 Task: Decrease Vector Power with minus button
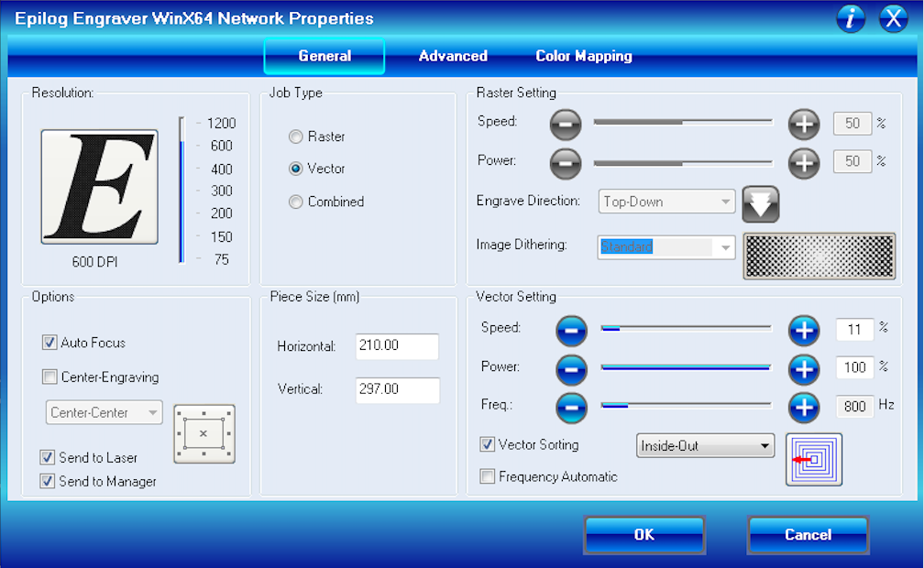571,369
